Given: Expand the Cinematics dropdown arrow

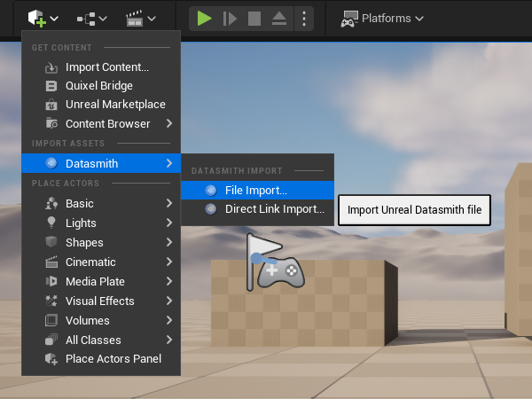Looking at the screenshot, I should [152, 19].
